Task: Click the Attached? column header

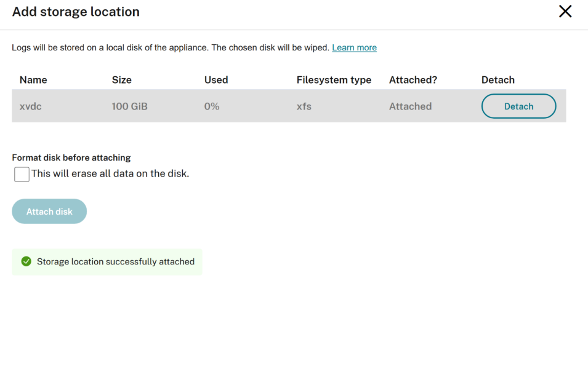Action: tap(413, 80)
